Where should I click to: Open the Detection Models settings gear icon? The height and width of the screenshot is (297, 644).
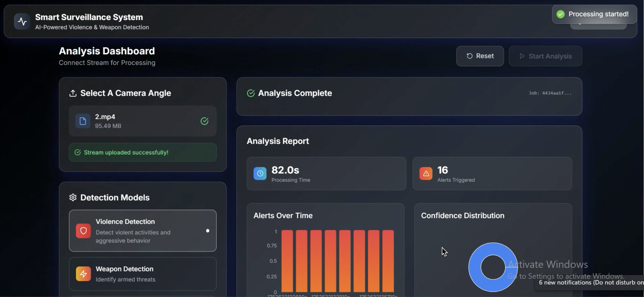(x=72, y=197)
